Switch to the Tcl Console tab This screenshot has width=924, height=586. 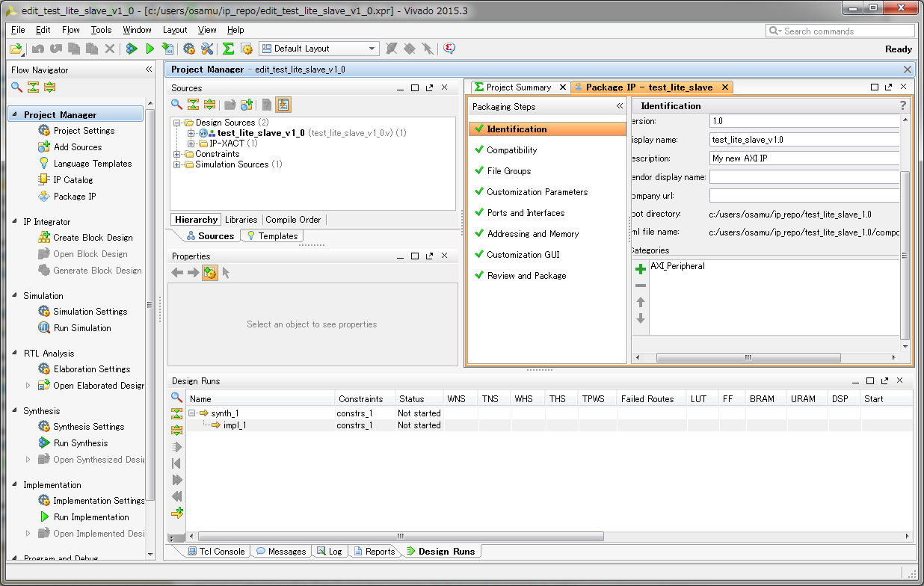(215, 551)
